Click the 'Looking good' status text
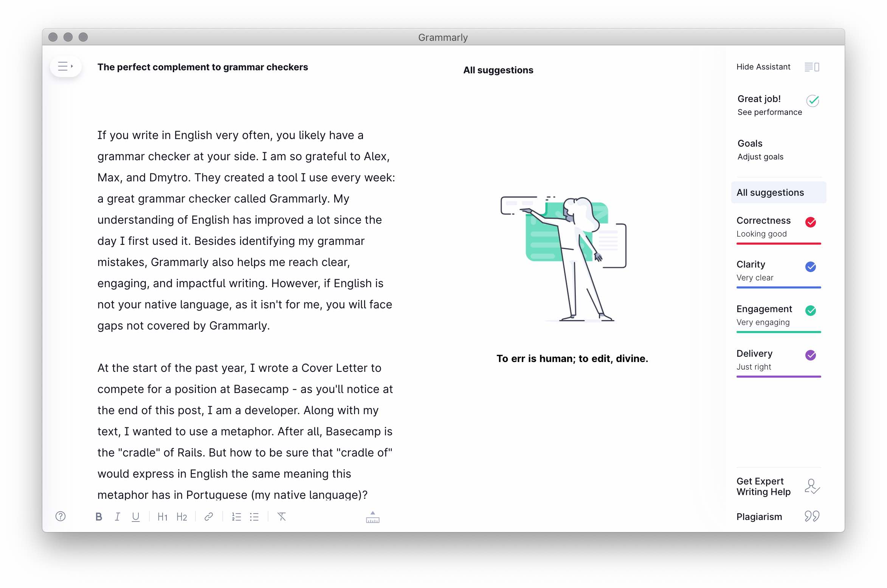This screenshot has height=588, width=887. pos(761,234)
